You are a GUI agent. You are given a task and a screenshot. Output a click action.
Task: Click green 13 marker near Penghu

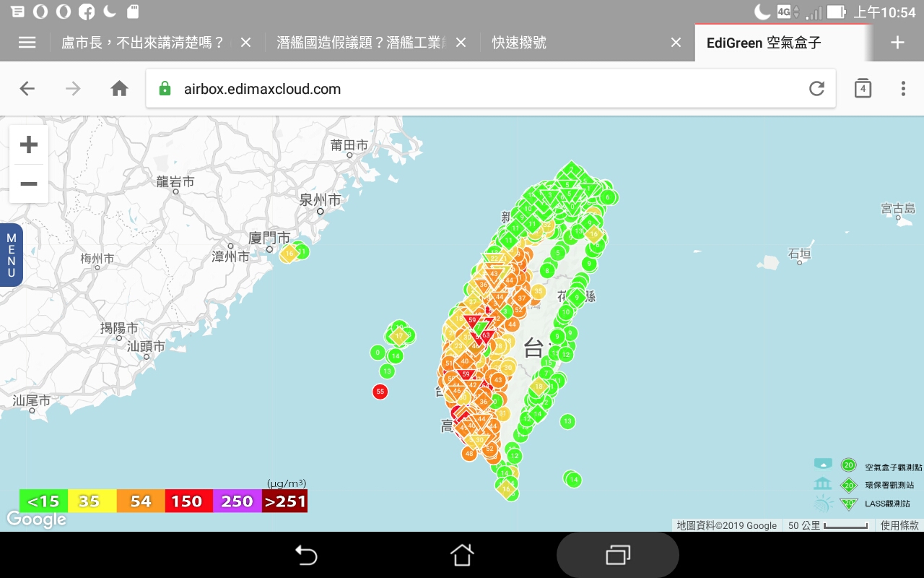pyautogui.click(x=387, y=371)
